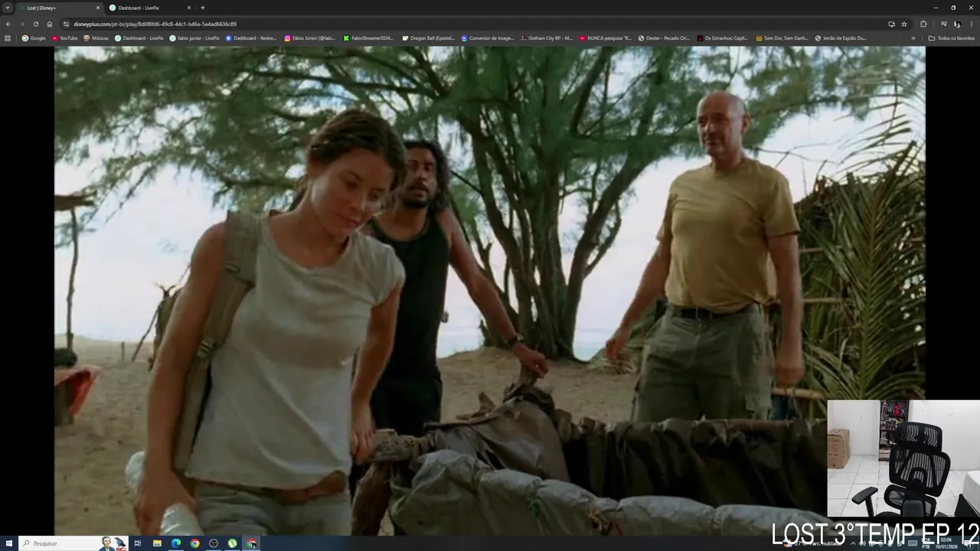Click the Pesquisar taskbar search box

point(73,543)
